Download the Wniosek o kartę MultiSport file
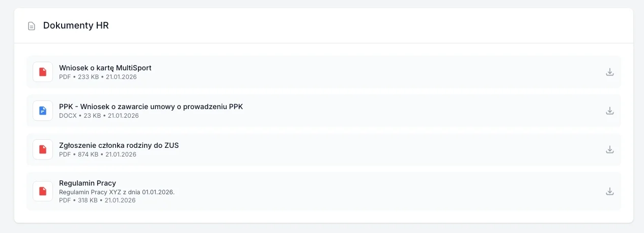 [609, 72]
